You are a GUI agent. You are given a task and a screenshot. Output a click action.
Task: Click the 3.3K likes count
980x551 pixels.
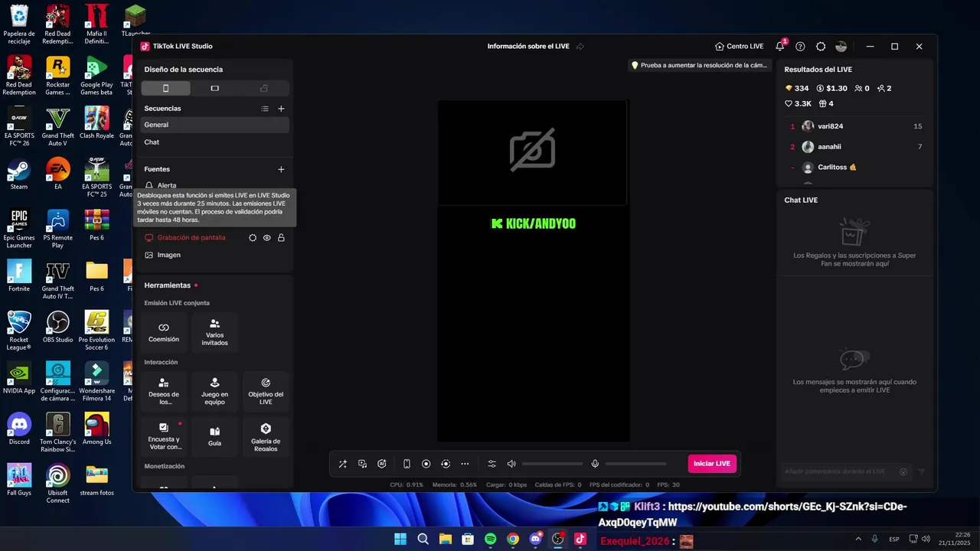tap(798, 104)
